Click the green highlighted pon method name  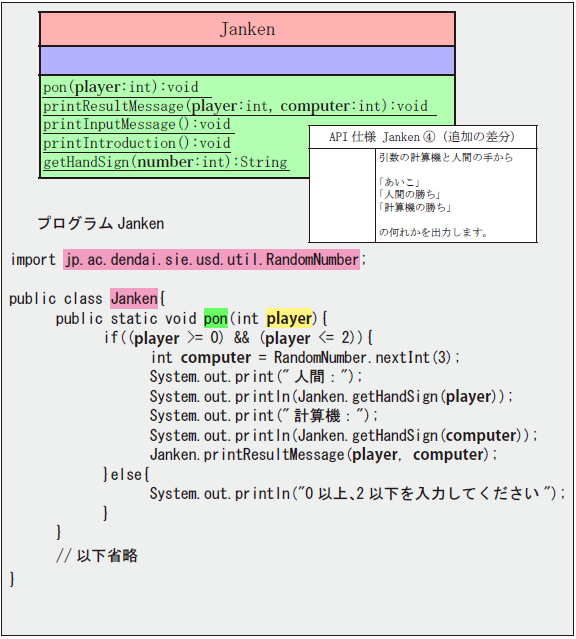pyautogui.click(x=216, y=318)
